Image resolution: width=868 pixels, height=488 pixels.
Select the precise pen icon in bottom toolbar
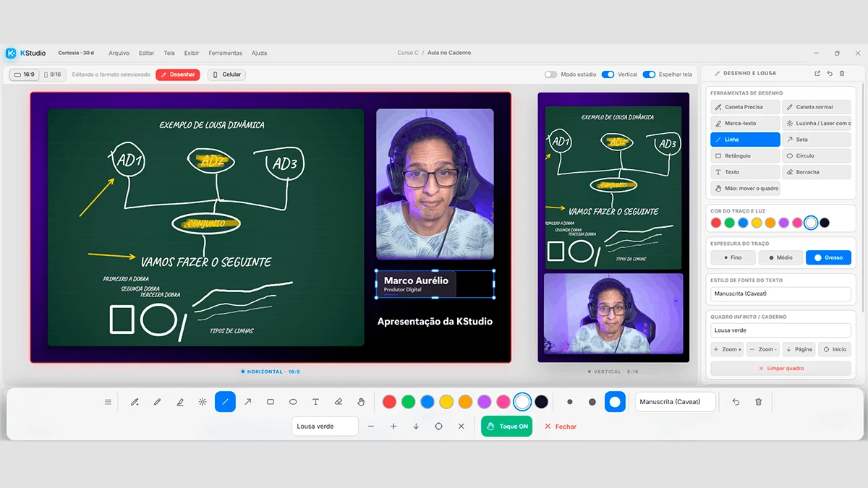(x=135, y=402)
